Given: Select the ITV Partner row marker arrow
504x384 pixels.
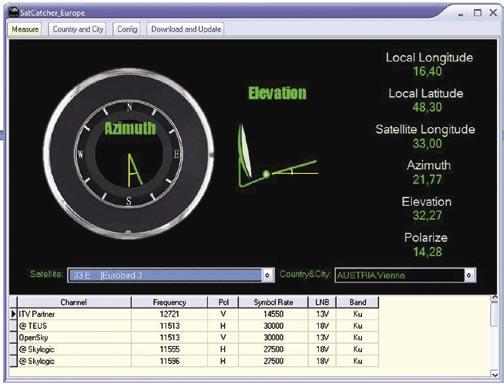Looking at the screenshot, I should pyautogui.click(x=13, y=314).
